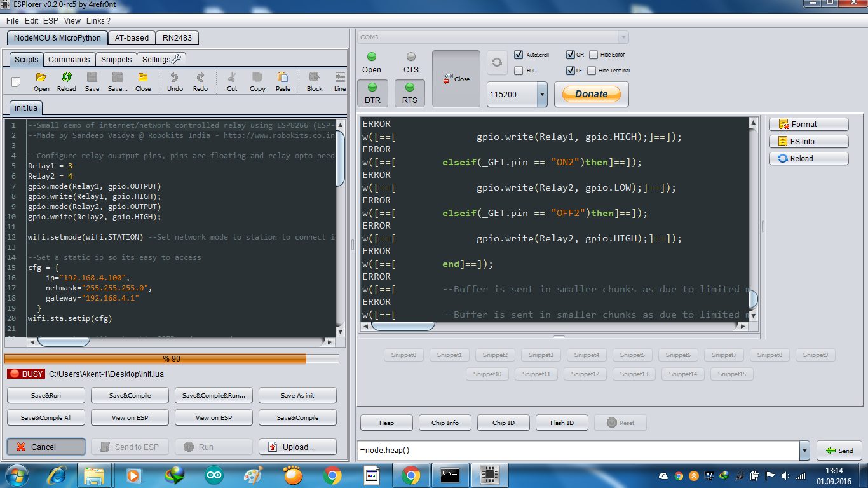The image size is (868, 488).
Task: Switch to the command prompt taskbar icon
Action: pyautogui.click(x=450, y=475)
